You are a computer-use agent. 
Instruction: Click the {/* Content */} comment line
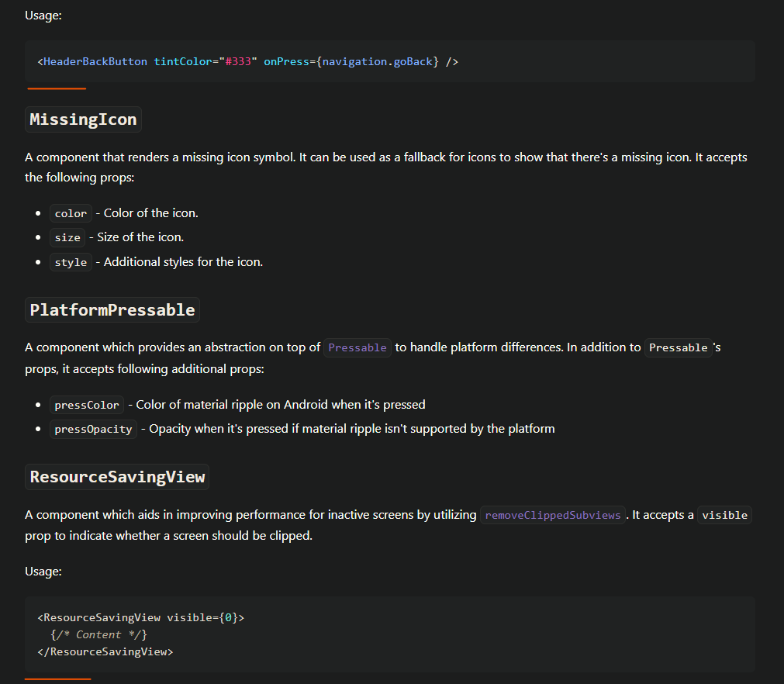[x=98, y=634]
